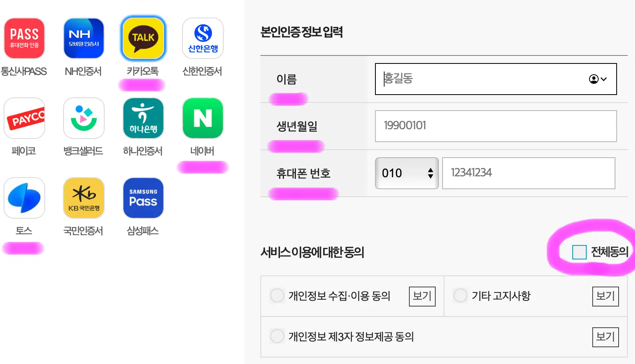Check the 전체동의 agree-all checkbox
The height and width of the screenshot is (364, 635).
(x=579, y=252)
